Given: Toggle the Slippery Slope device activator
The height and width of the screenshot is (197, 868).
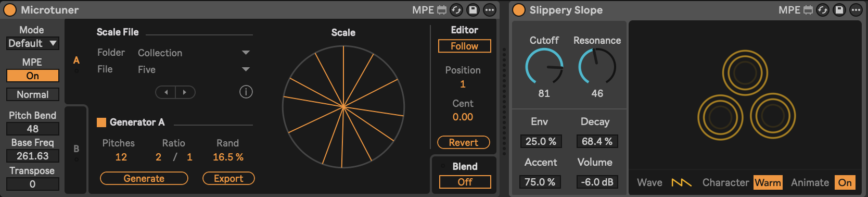Looking at the screenshot, I should point(519,10).
